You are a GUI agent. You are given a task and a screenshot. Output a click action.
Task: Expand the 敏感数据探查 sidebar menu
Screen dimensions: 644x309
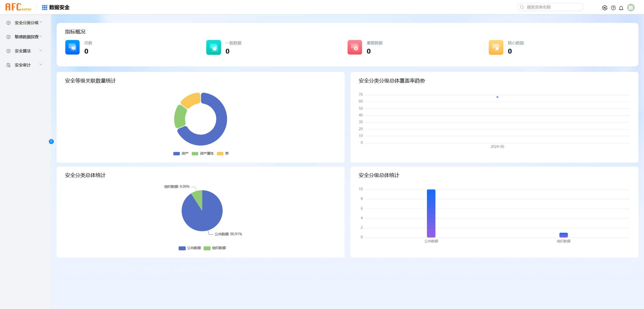26,37
